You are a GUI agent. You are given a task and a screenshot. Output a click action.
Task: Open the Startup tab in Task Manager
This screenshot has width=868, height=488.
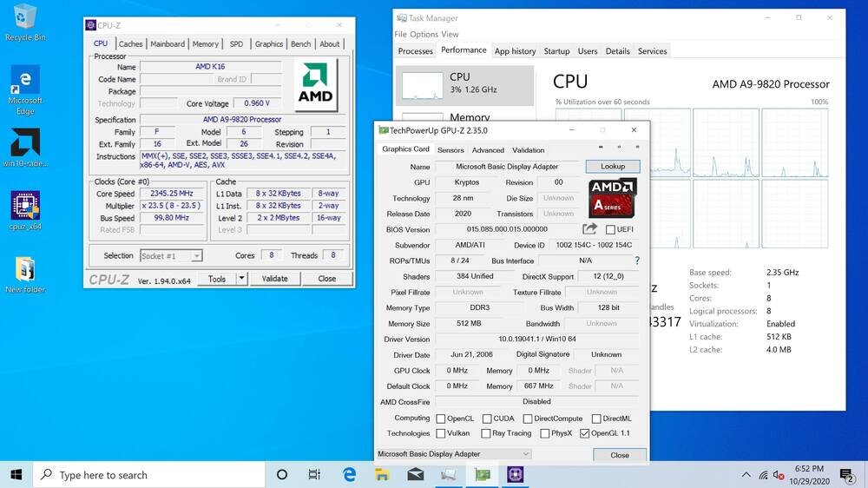tap(556, 51)
